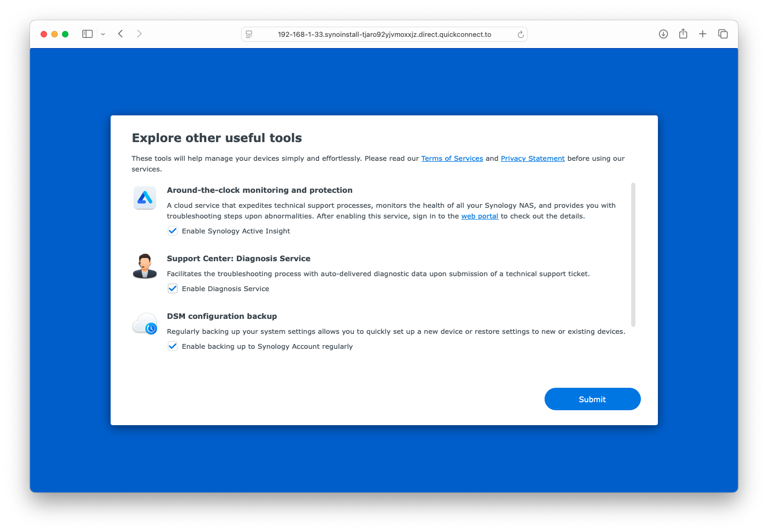Open the Terms of Services link
This screenshot has width=768, height=532.
tap(452, 159)
